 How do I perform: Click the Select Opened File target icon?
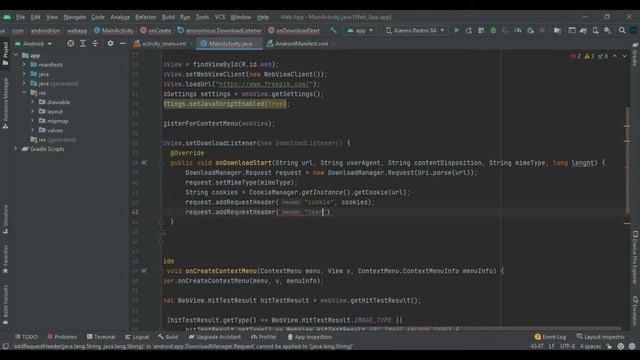[x=70, y=43]
